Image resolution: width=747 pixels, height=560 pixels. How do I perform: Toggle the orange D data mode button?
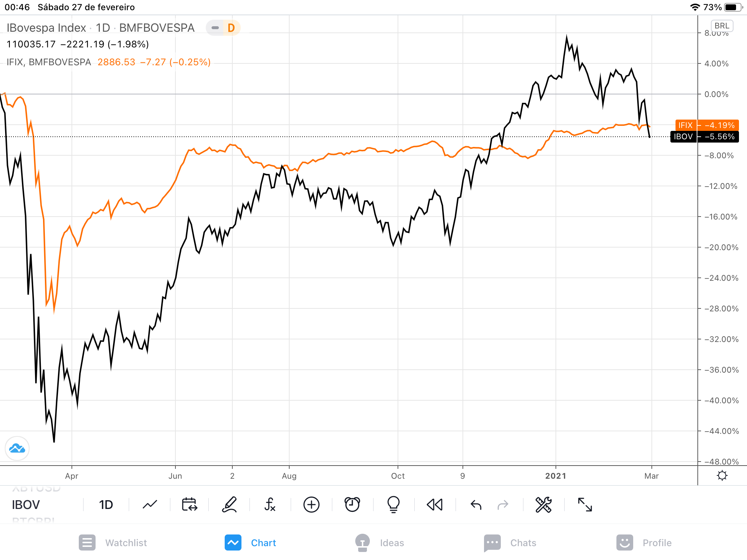tap(231, 28)
